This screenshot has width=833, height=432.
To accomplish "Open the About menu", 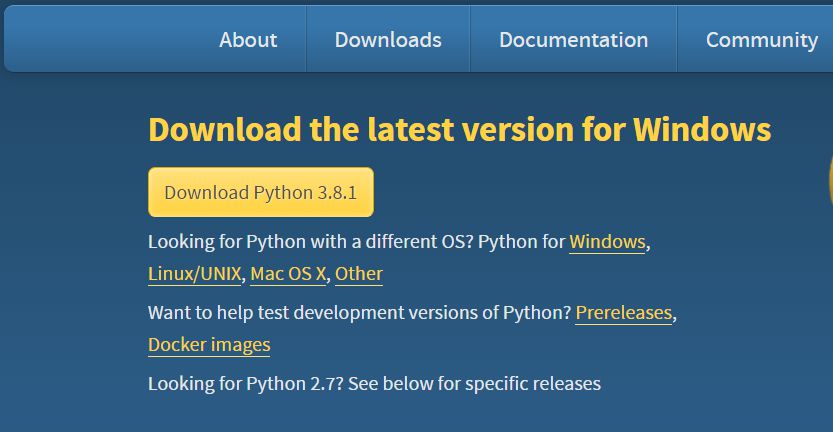I will [x=248, y=40].
